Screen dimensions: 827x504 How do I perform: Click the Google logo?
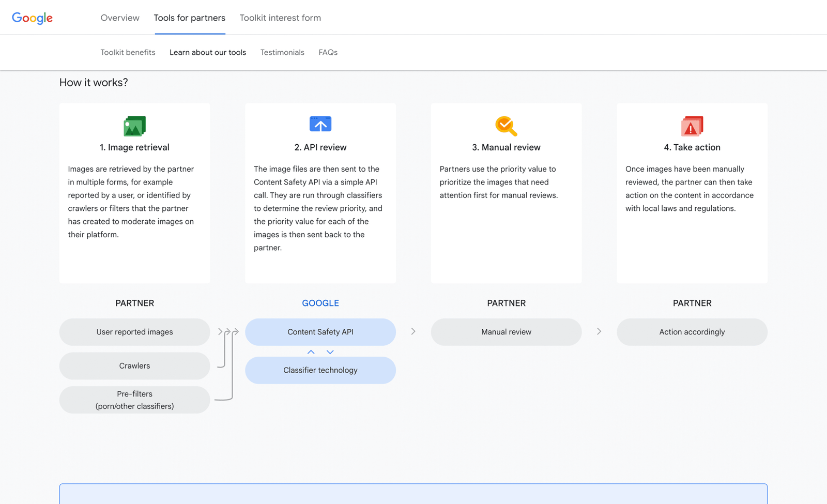(x=32, y=18)
